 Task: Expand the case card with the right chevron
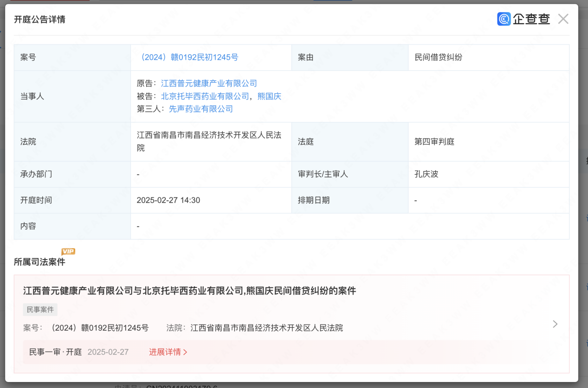click(x=555, y=324)
